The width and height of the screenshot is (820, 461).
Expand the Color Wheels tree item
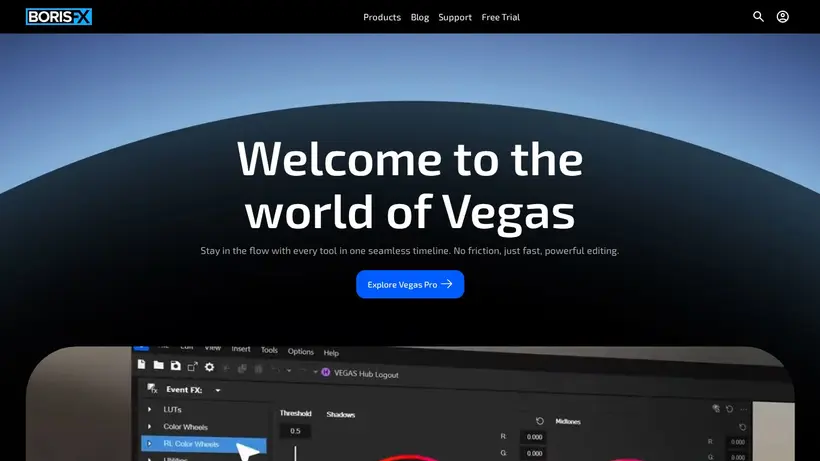(150, 427)
